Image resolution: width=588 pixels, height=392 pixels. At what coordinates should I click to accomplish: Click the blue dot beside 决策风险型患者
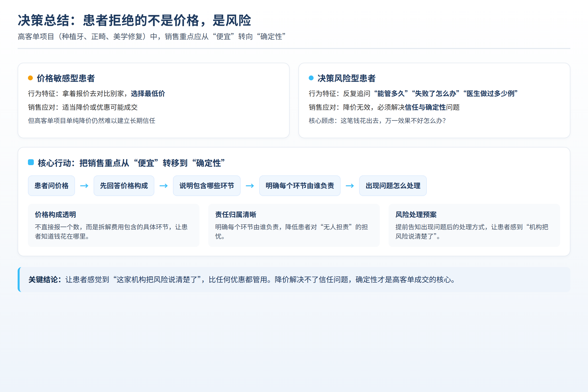[x=311, y=78]
